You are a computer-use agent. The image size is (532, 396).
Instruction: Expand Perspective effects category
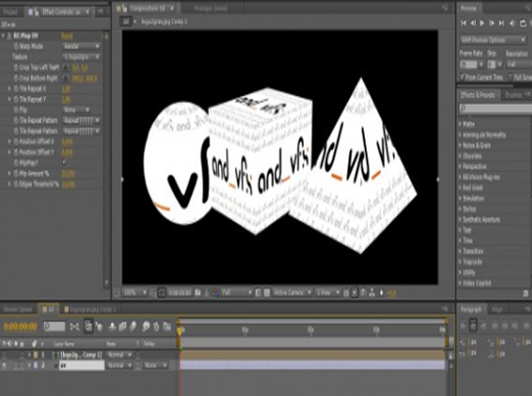pos(461,166)
